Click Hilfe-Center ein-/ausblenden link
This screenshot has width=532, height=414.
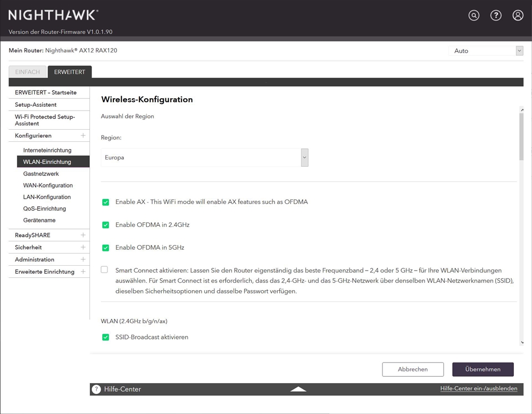pyautogui.click(x=478, y=388)
